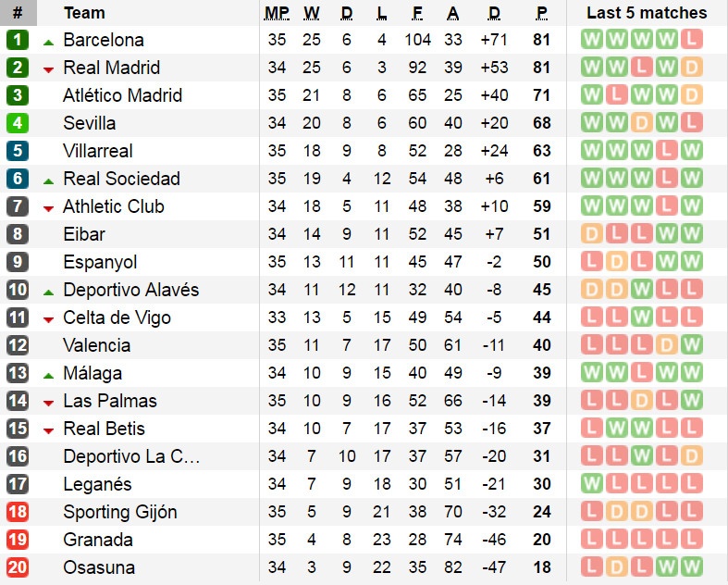Click the Last 5 matches header
The height and width of the screenshot is (585, 728).
[x=647, y=13]
